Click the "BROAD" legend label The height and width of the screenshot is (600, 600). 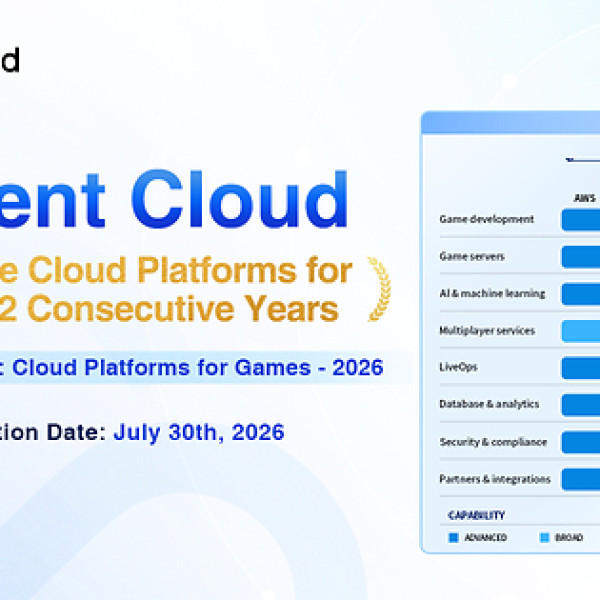(x=569, y=538)
